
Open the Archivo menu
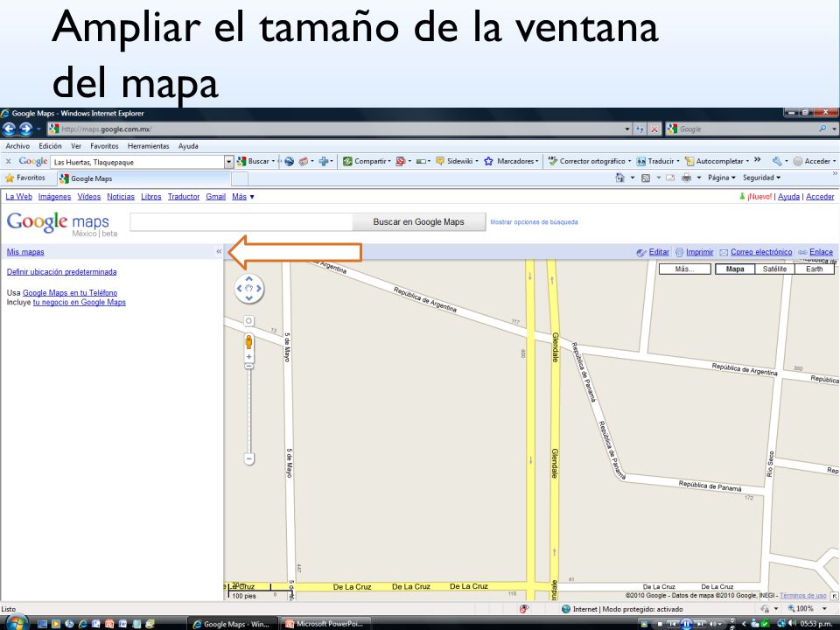[17, 146]
